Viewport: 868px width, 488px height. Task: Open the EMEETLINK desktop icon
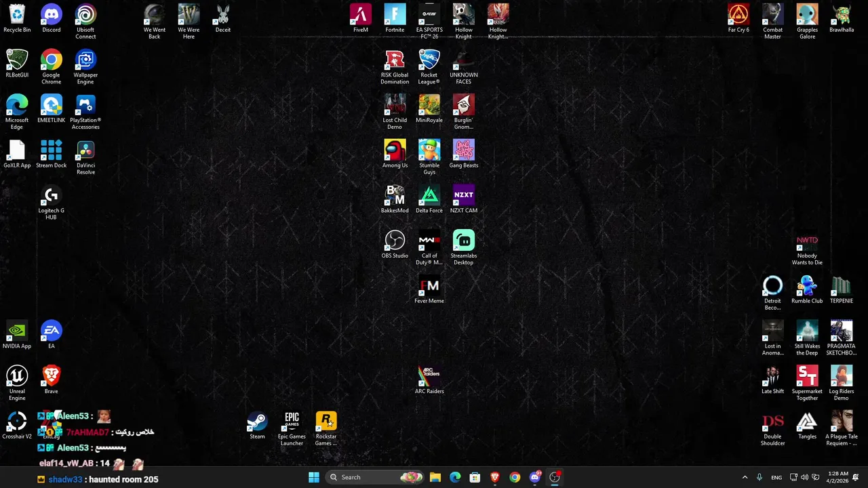coord(52,109)
